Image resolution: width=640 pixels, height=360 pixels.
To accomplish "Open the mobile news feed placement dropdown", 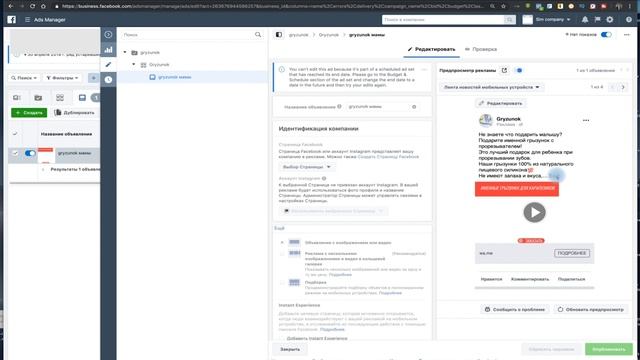I will pyautogui.click(x=492, y=87).
